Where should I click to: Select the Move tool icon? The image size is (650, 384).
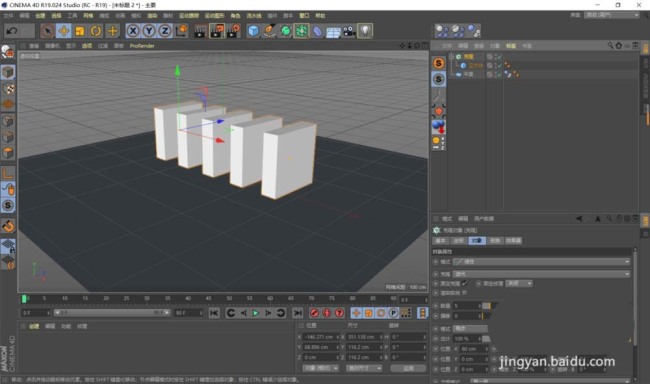pyautogui.click(x=64, y=31)
